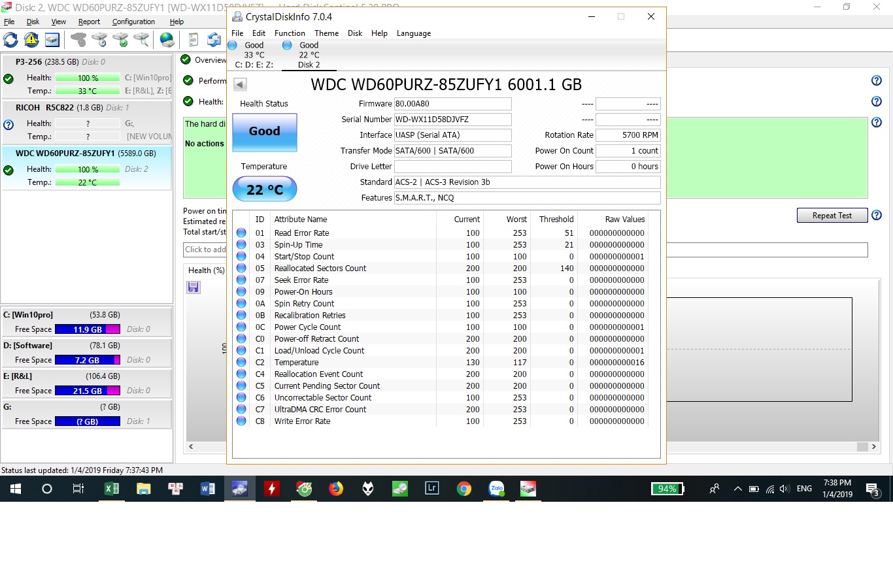Select the P3-256 disk entry
893x588 pixels.
tap(87, 76)
